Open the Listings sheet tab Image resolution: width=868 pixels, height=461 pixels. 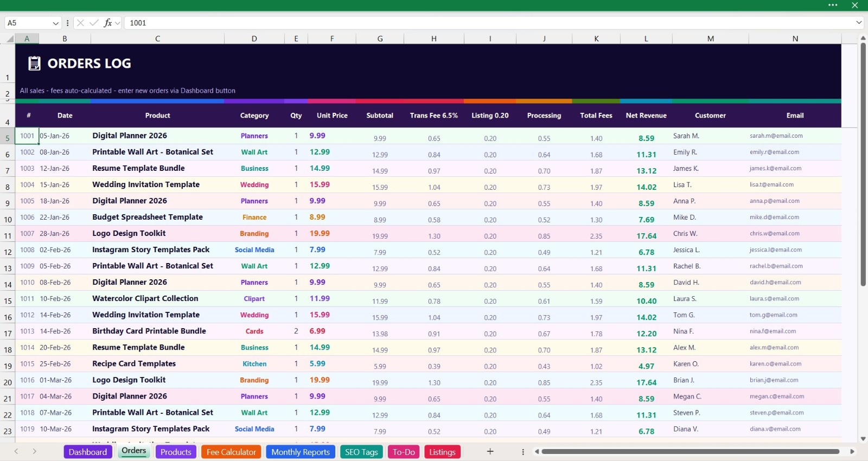tap(442, 452)
